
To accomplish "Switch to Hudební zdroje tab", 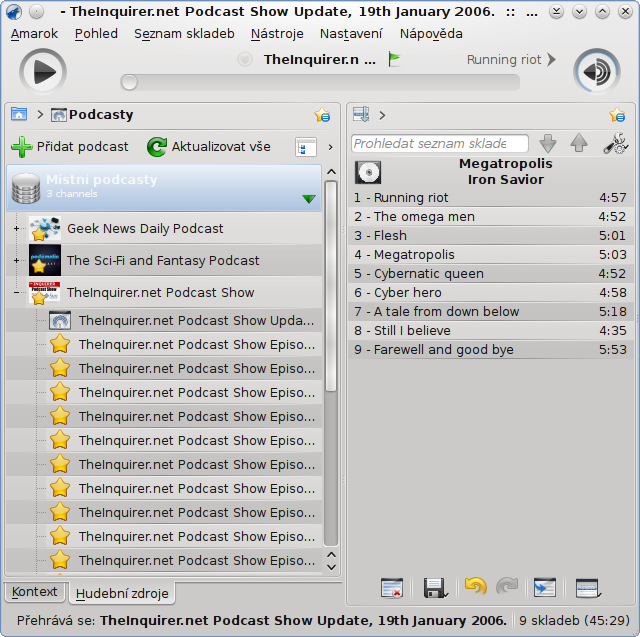I will tap(122, 593).
